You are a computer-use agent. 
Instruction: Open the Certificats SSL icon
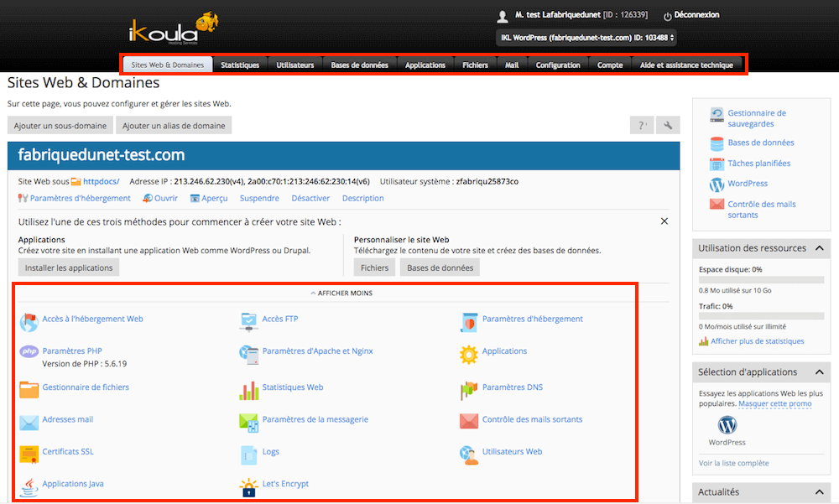tap(29, 453)
